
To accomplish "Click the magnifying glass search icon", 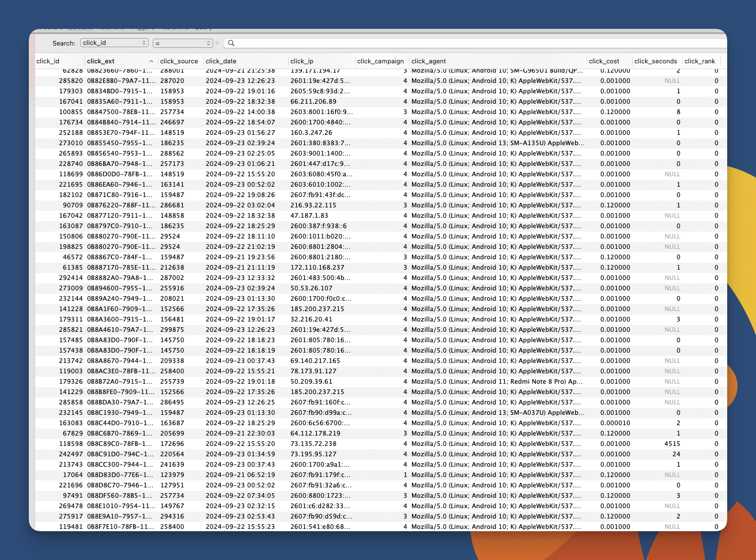I will (x=231, y=43).
